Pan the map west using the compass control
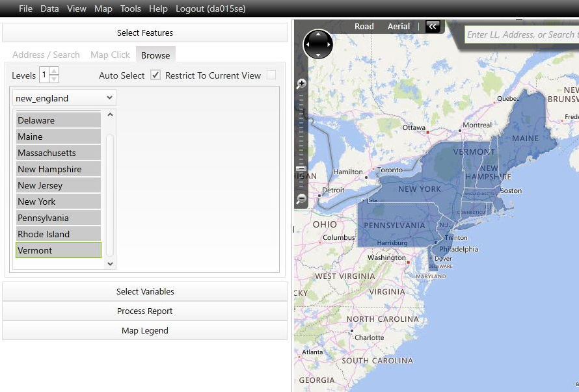Screen dimensions: 579x392 click(308, 44)
